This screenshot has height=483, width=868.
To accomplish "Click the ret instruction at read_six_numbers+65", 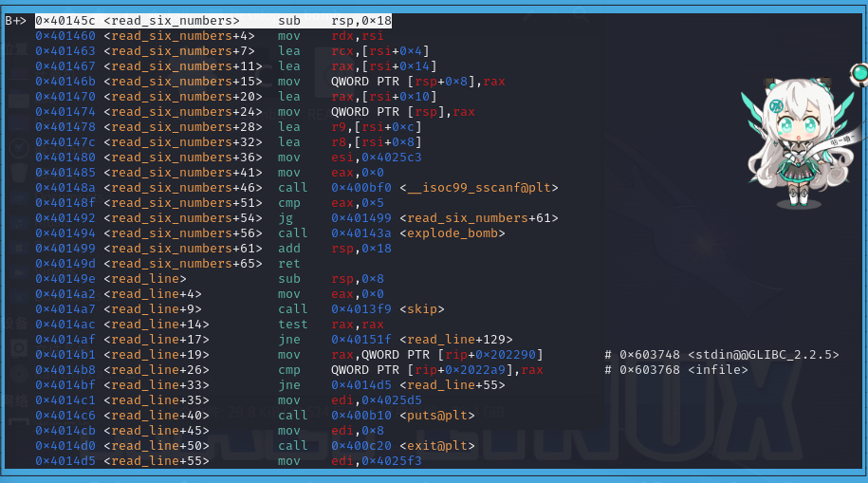I will [288, 264].
